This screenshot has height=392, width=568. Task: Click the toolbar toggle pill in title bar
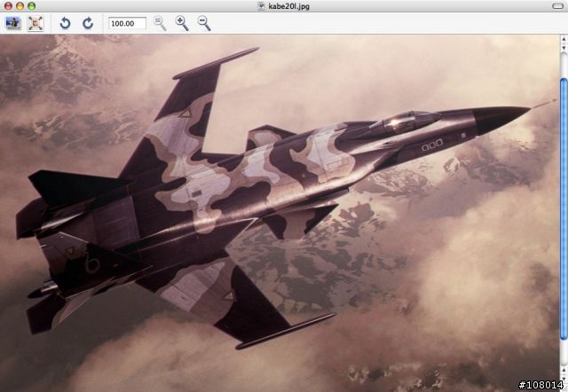click(x=557, y=6)
